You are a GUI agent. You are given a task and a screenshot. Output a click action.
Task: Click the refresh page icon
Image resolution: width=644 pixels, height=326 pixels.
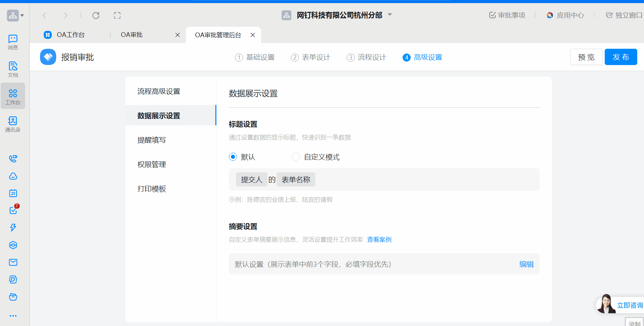click(96, 16)
